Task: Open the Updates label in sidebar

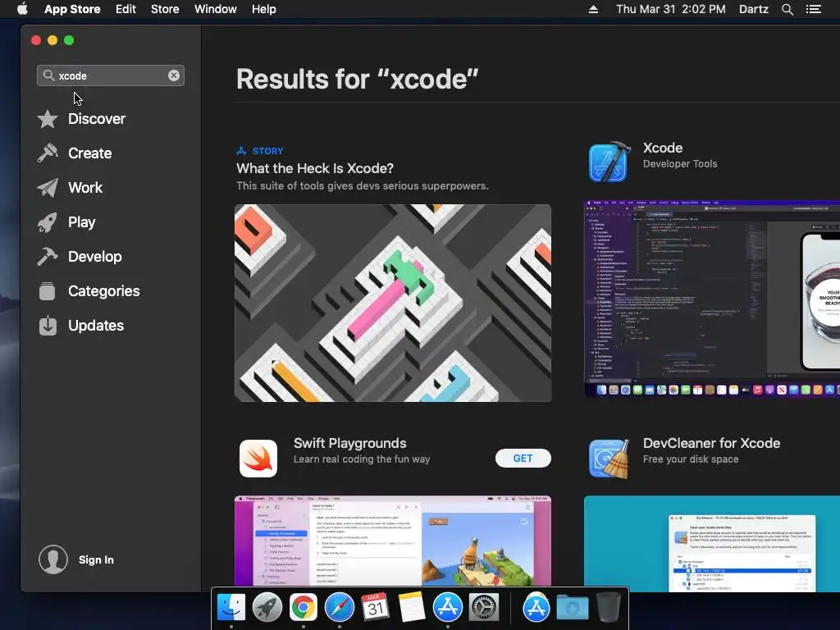Action: click(96, 326)
